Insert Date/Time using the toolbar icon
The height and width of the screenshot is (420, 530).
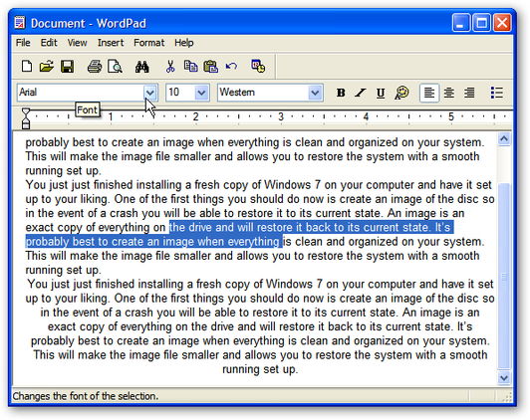point(258,66)
